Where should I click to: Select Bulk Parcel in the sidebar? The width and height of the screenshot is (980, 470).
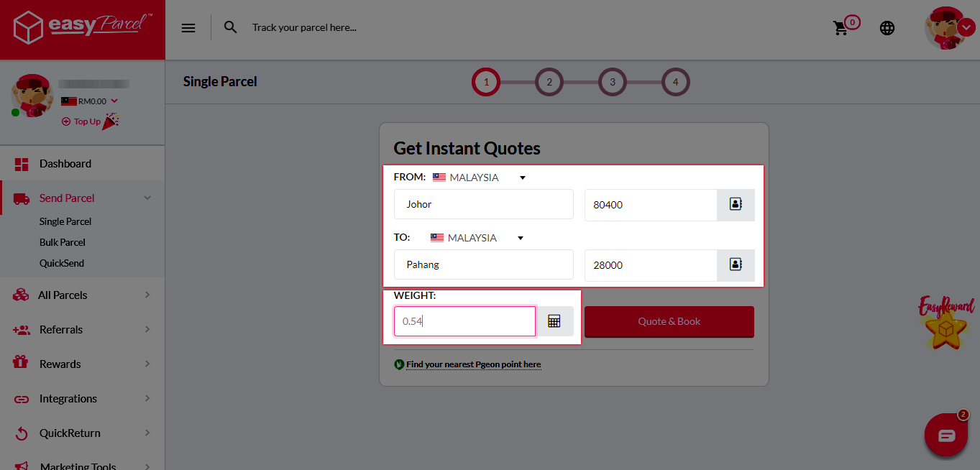[63, 242]
